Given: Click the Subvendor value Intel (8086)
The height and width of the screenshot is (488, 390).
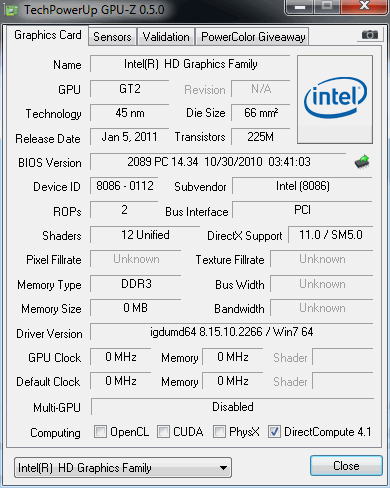Looking at the screenshot, I should pyautogui.click(x=302, y=186).
